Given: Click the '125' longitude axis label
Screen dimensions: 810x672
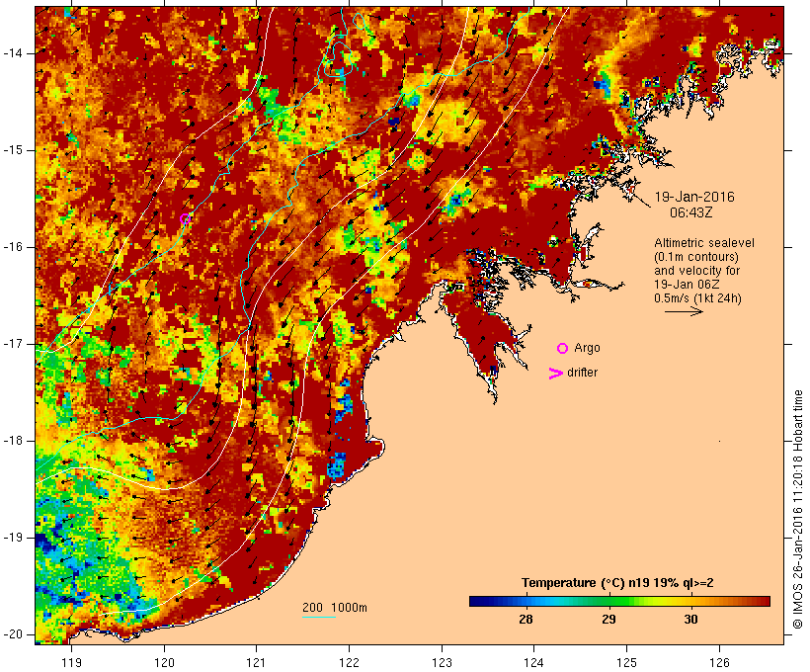Looking at the screenshot, I should tap(626, 662).
